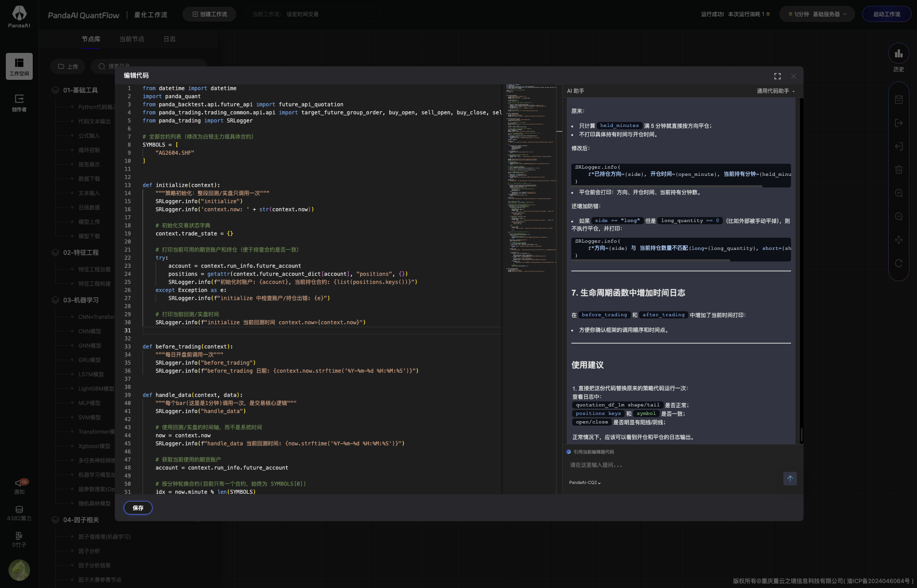Toggle 引用当前编辑器代码 checkbox
The width and height of the screenshot is (917, 588).
pos(569,452)
